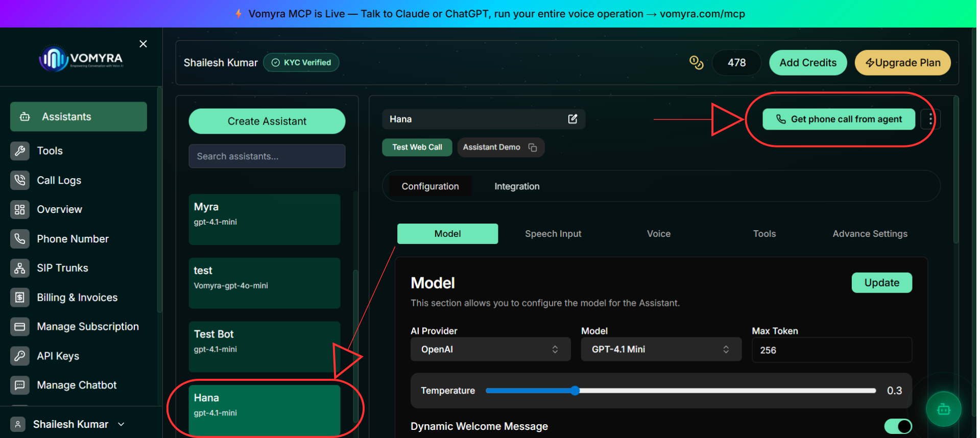Click the Create Assistant button
980x438 pixels.
click(x=267, y=121)
